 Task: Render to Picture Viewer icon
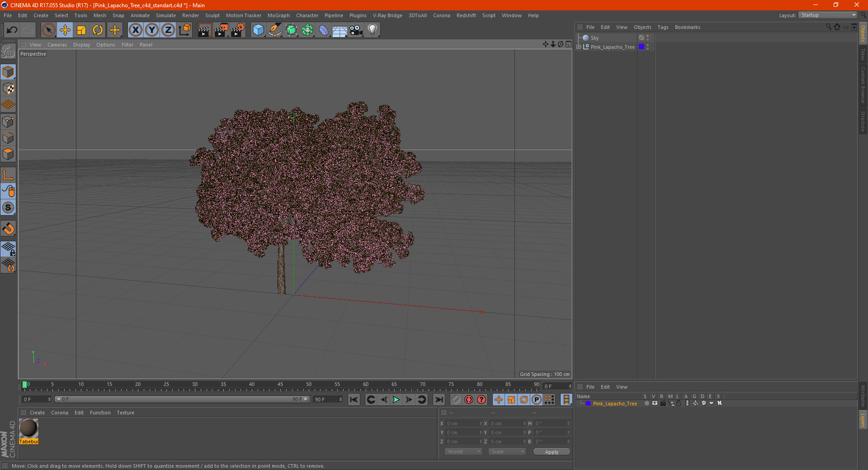click(x=221, y=30)
